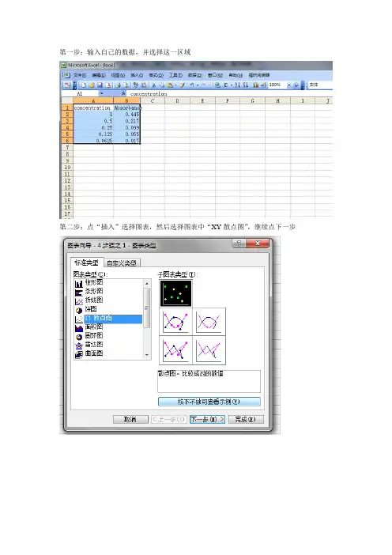Click the chart type list scrollbar thumb
This screenshot has width=392, height=555.
147,308
